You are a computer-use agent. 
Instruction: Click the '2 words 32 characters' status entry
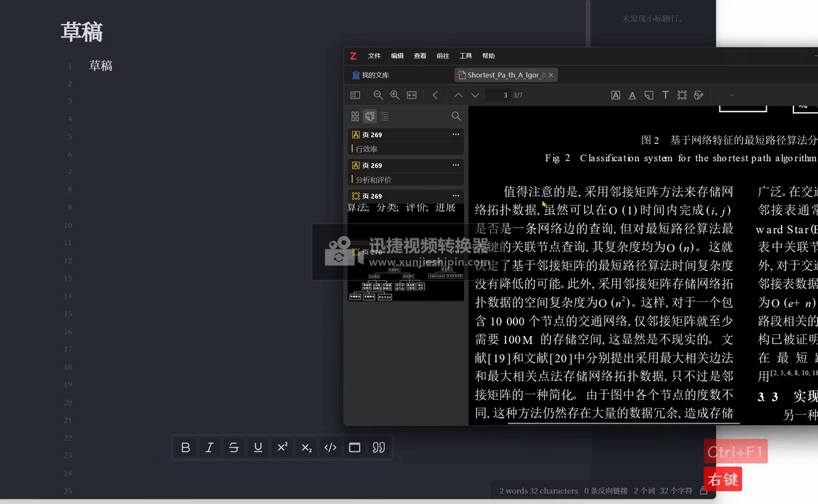[539, 491]
